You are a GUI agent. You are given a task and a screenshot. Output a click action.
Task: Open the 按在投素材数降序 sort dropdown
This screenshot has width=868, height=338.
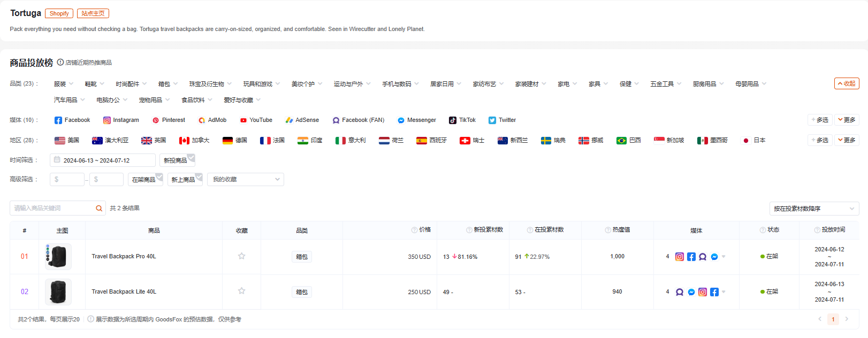click(814, 209)
